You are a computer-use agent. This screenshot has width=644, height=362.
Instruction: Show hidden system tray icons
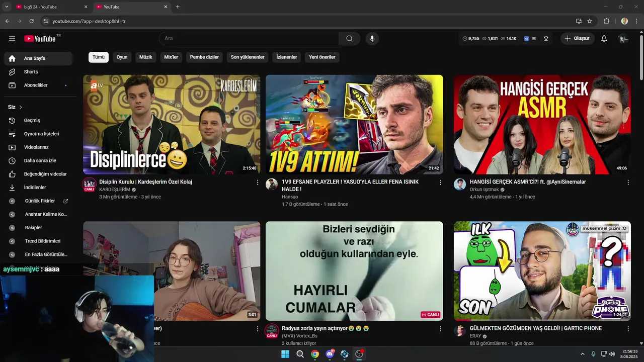point(583,354)
